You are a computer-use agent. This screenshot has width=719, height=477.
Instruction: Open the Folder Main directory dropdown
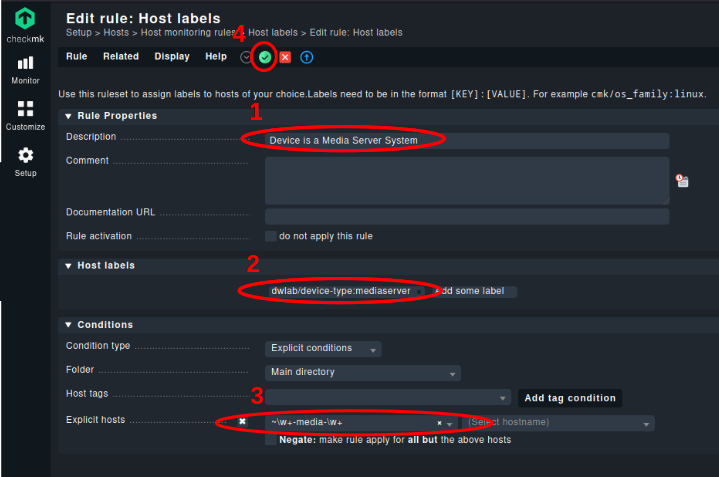point(363,372)
